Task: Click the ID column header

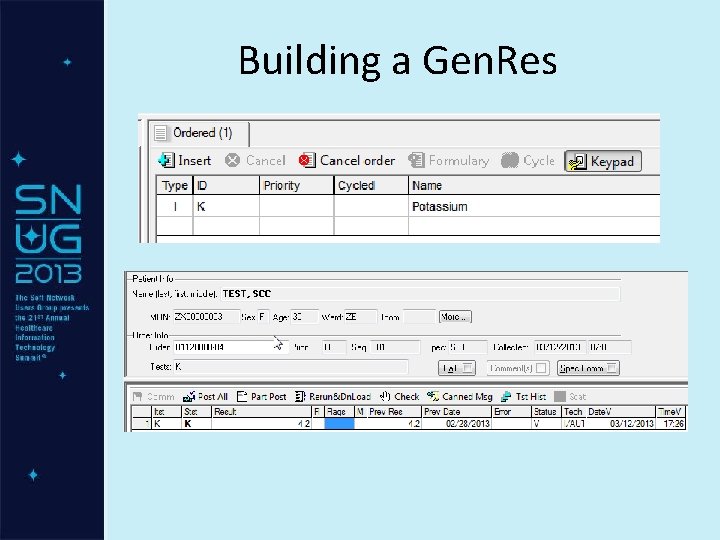Action: coord(226,186)
